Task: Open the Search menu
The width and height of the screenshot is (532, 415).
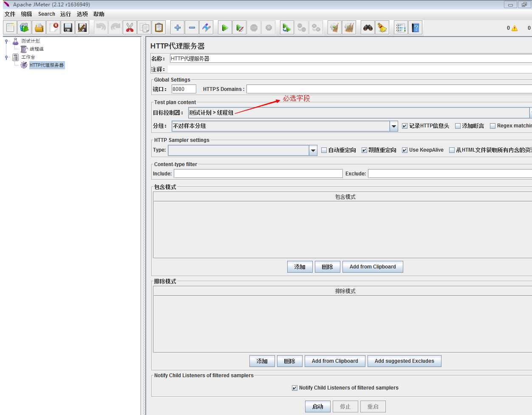Action: (47, 14)
